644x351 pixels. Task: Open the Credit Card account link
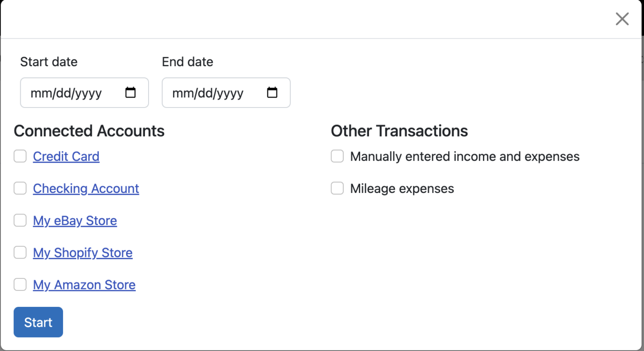66,156
